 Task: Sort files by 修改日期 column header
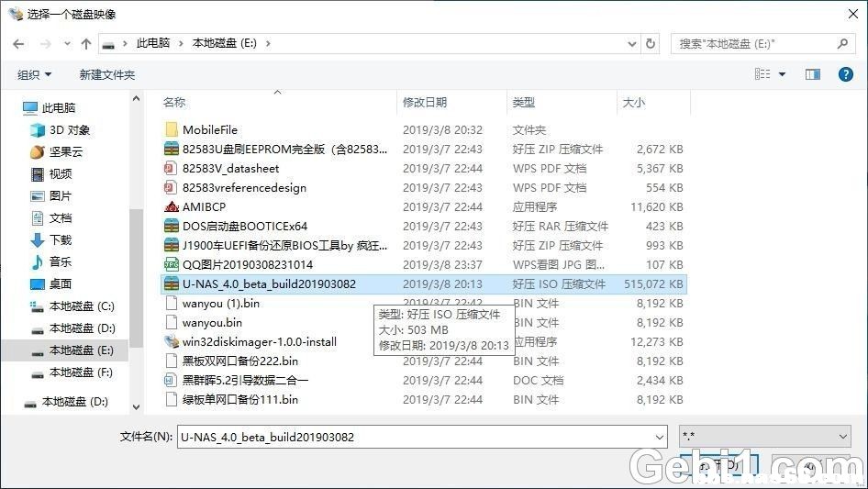tap(425, 103)
